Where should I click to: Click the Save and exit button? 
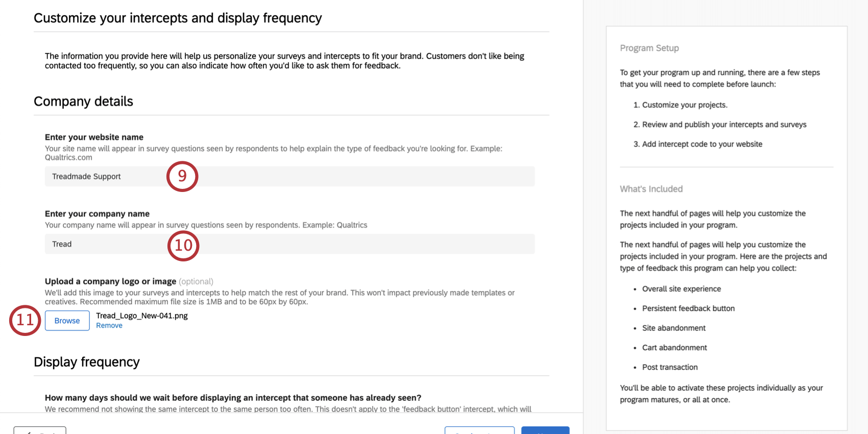click(479, 432)
